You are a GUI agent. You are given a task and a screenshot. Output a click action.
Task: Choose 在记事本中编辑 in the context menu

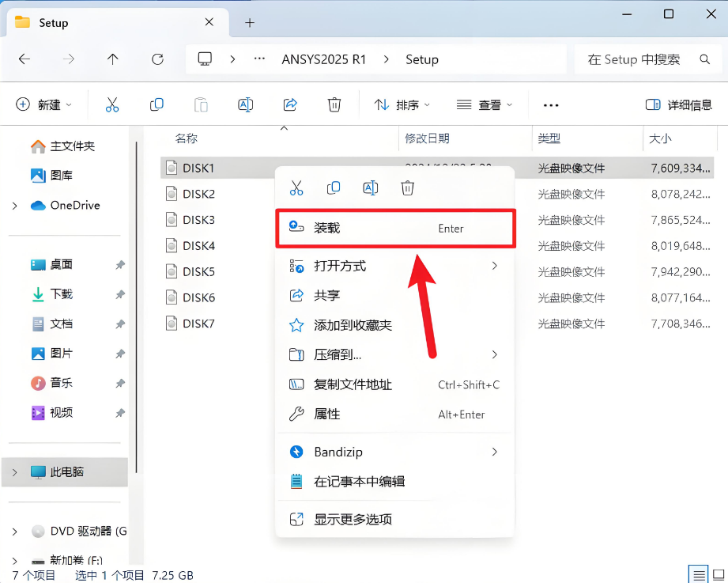(x=395, y=481)
